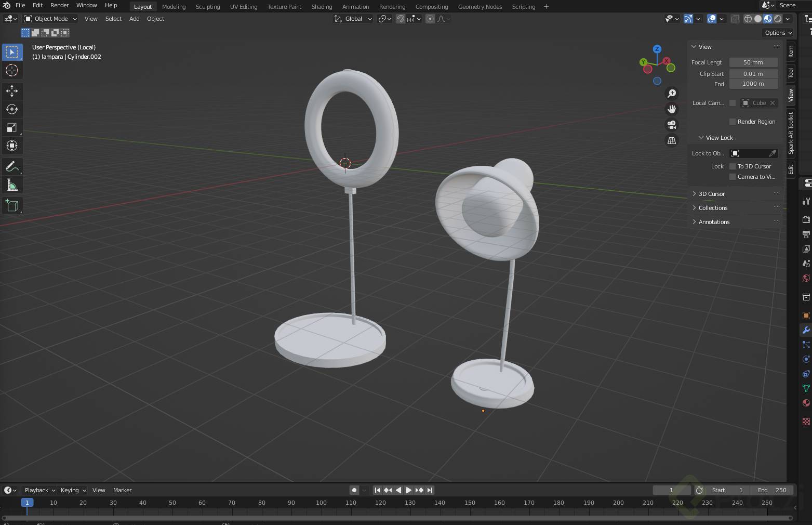The image size is (812, 525).
Task: Click the 3D Cursor tool
Action: coord(11,70)
